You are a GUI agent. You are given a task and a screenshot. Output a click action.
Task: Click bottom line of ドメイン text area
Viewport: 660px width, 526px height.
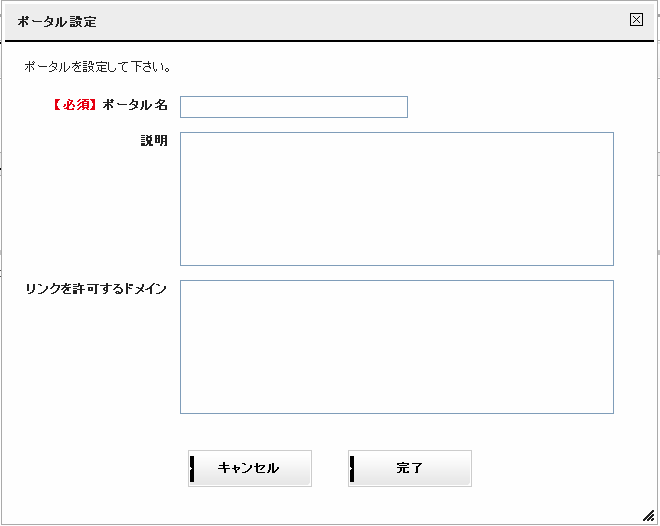coord(397,413)
